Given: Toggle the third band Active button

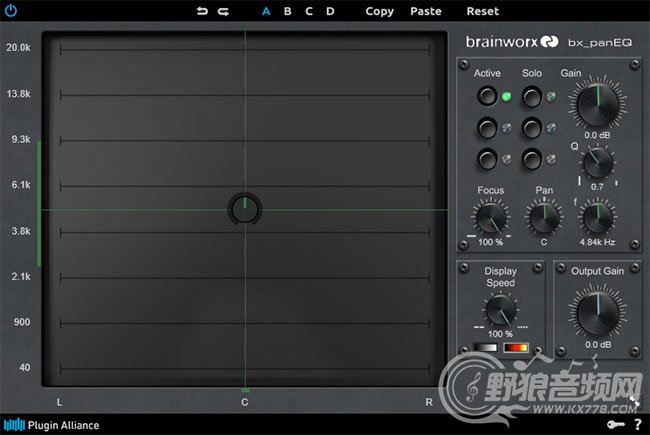Looking at the screenshot, I should click(x=488, y=159).
